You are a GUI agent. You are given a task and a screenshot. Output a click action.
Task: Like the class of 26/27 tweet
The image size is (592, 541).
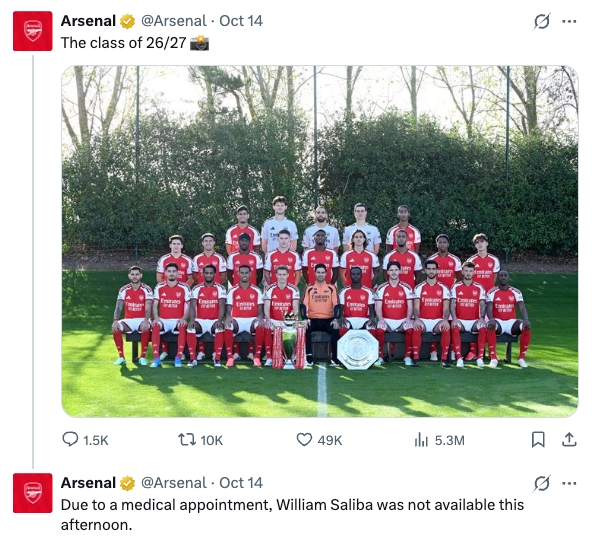point(319,440)
